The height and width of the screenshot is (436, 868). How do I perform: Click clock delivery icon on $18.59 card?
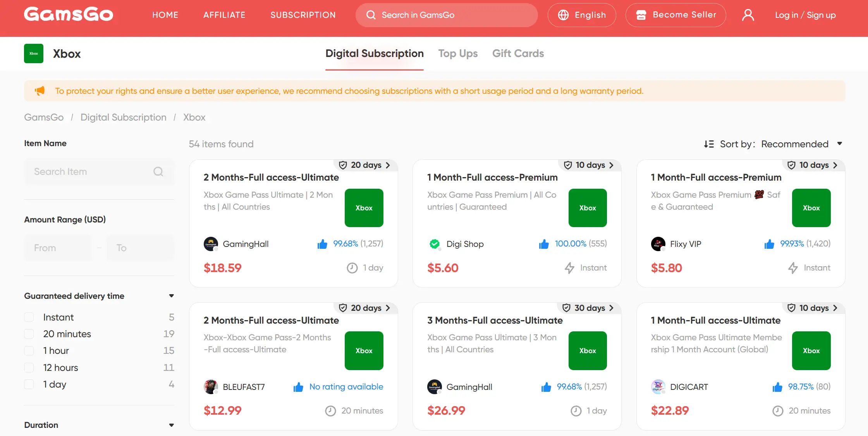coord(352,268)
